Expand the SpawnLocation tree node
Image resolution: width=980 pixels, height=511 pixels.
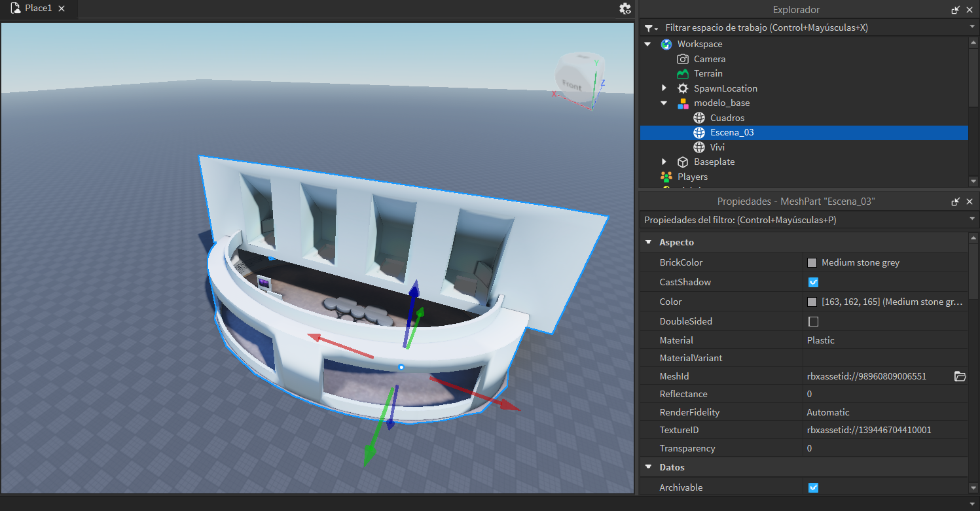click(x=664, y=88)
